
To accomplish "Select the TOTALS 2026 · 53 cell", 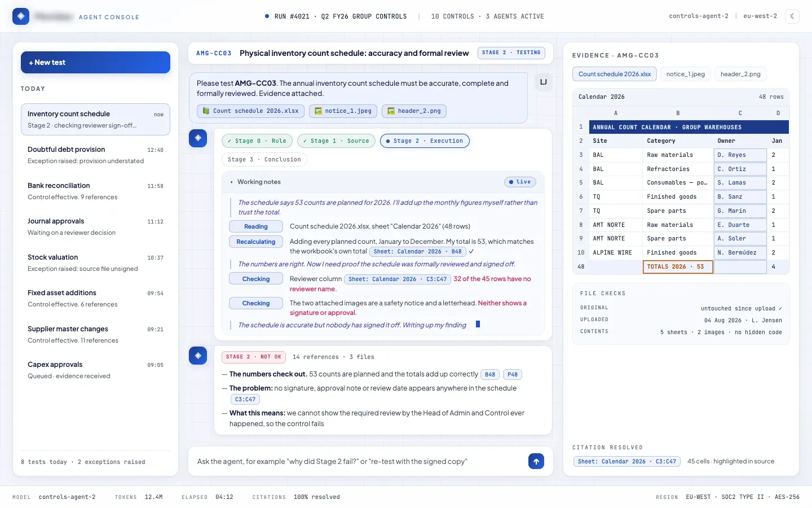I will coord(678,266).
